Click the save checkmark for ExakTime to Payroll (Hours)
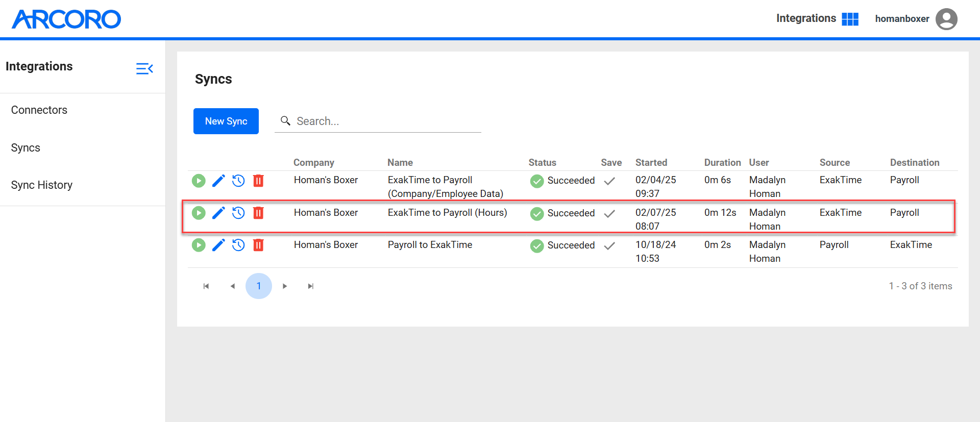The image size is (980, 422). pos(609,213)
